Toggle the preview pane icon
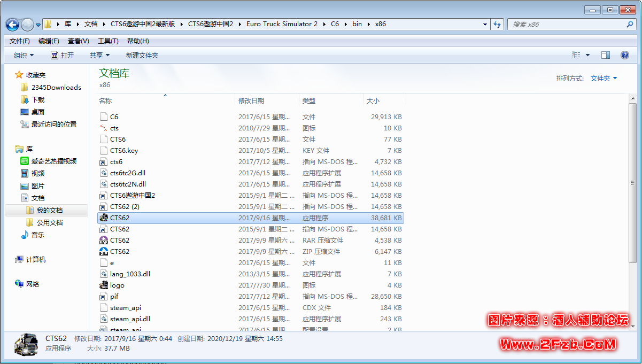The width and height of the screenshot is (642, 364). pos(606,55)
